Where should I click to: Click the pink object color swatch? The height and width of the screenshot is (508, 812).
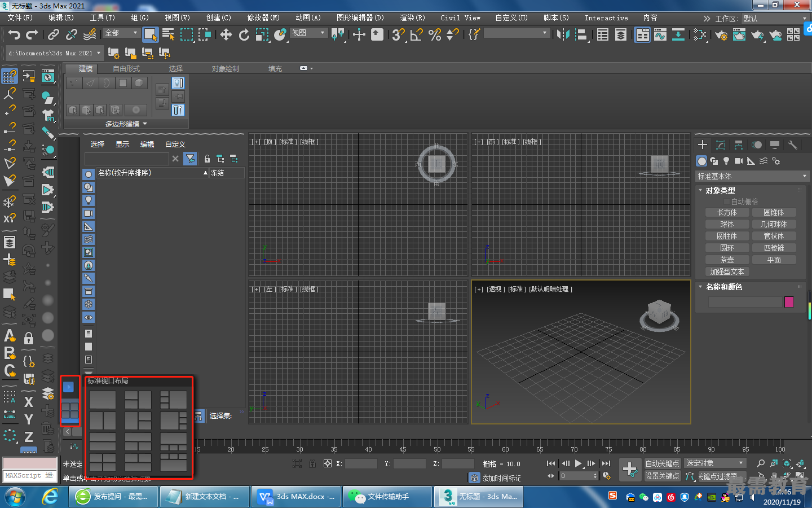tap(789, 302)
